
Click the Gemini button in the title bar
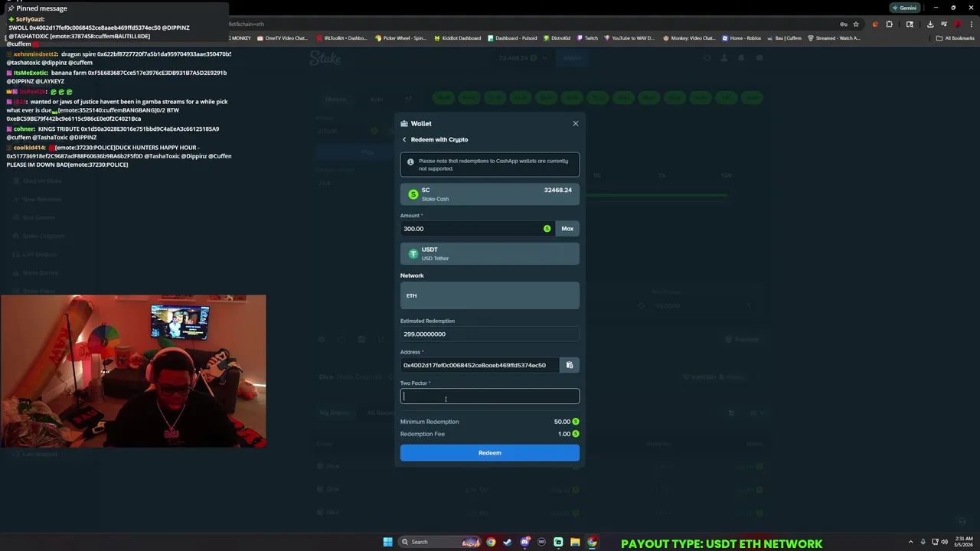tap(903, 8)
